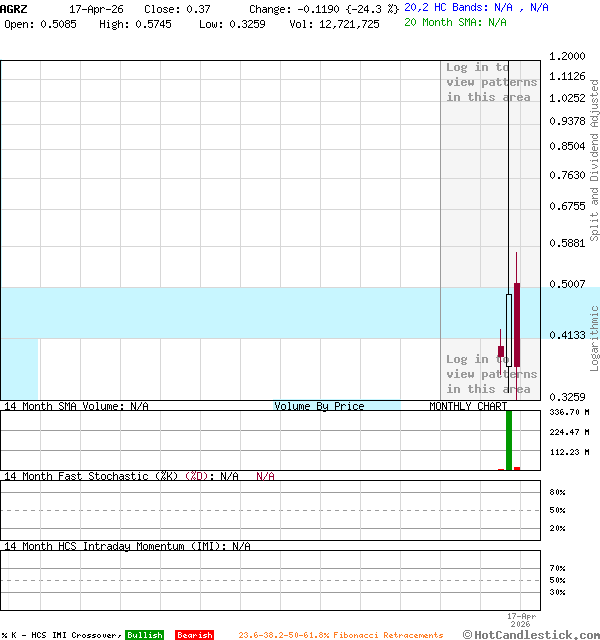
Task: Click the red Bearish legend badge
Action: click(x=194, y=635)
